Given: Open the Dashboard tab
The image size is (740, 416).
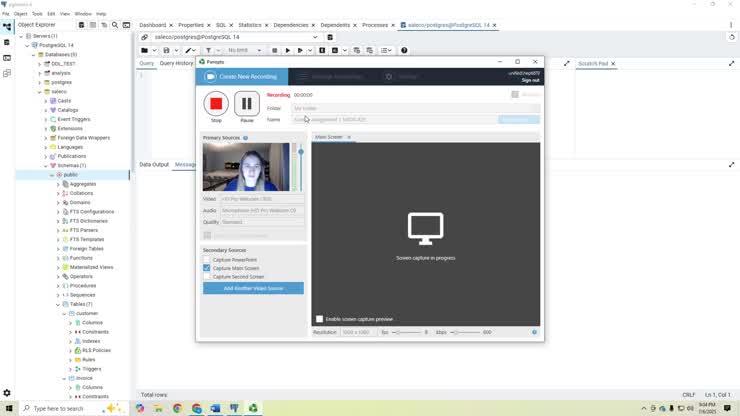Looking at the screenshot, I should coord(152,25).
